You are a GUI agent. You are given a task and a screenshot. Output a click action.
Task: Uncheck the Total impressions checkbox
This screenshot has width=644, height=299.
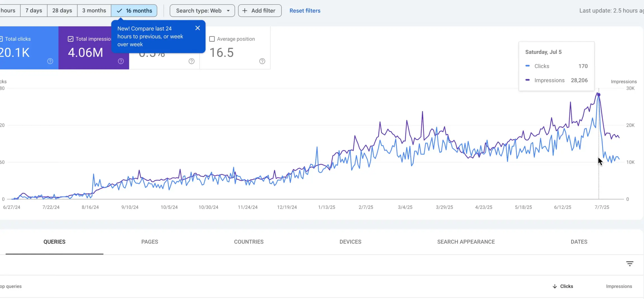tap(71, 39)
